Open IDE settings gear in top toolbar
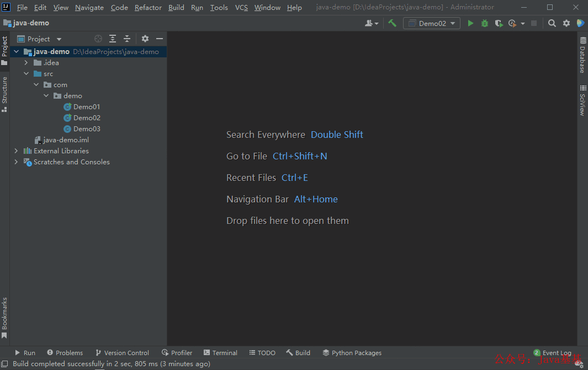 pyautogui.click(x=566, y=23)
